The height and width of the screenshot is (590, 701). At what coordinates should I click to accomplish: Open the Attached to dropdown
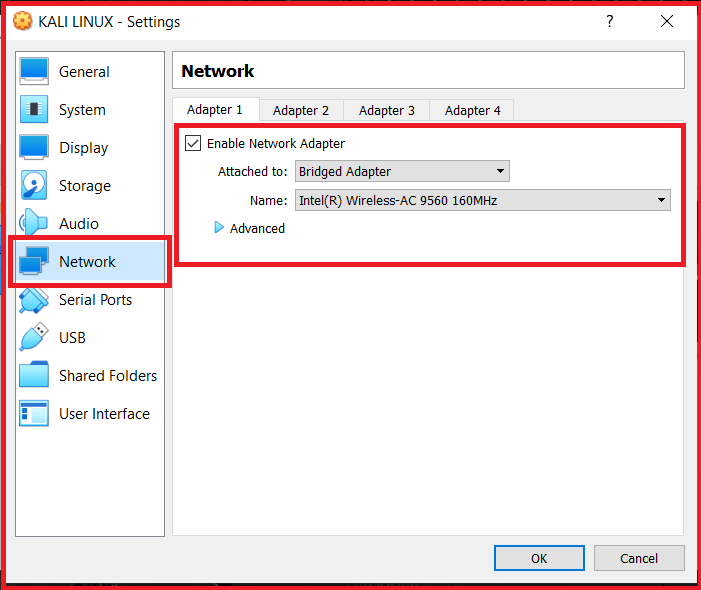(x=402, y=171)
